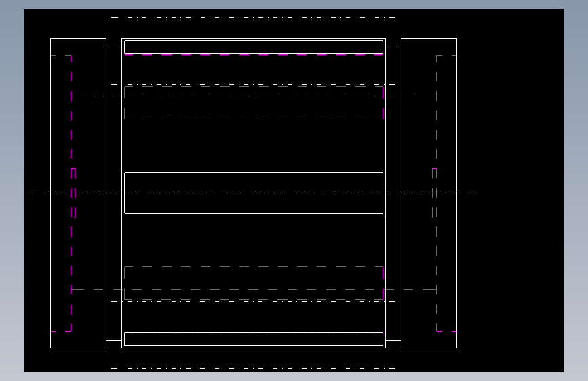588x381 pixels.
Task: Select the left end block outline
Action: tap(79, 193)
